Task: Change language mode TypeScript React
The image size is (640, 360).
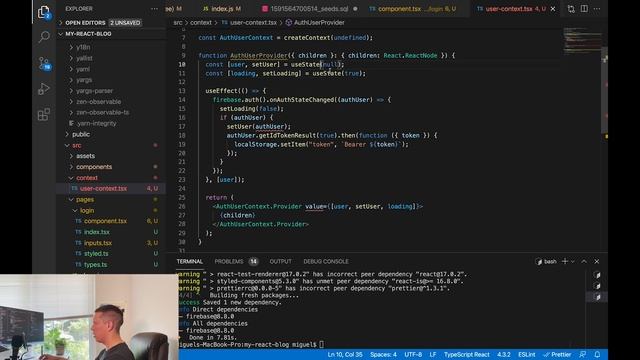Action: (x=467, y=354)
